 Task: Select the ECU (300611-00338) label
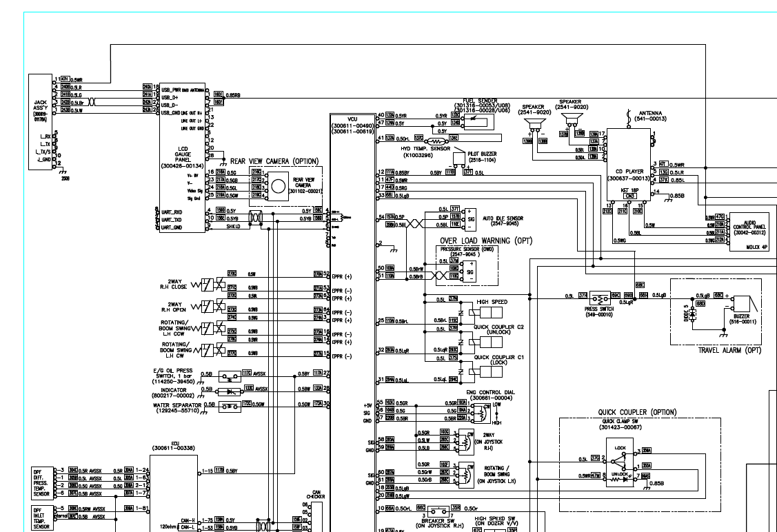point(174,446)
